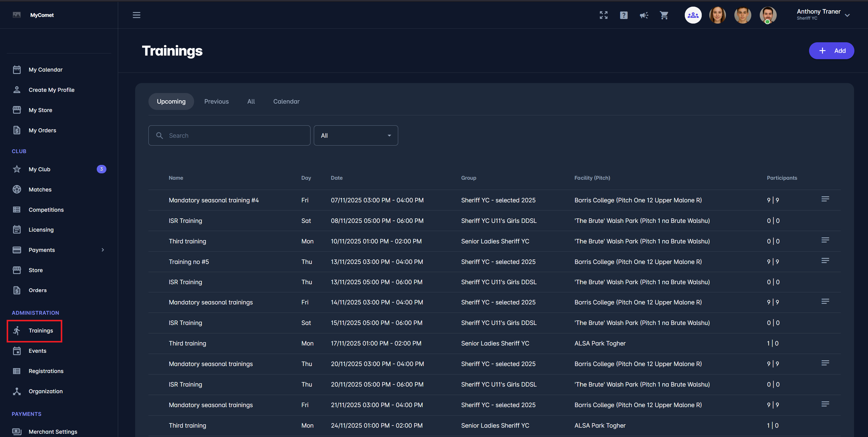Image resolution: width=868 pixels, height=437 pixels.
Task: Toggle fullscreen with the expand icon
Action: click(603, 15)
